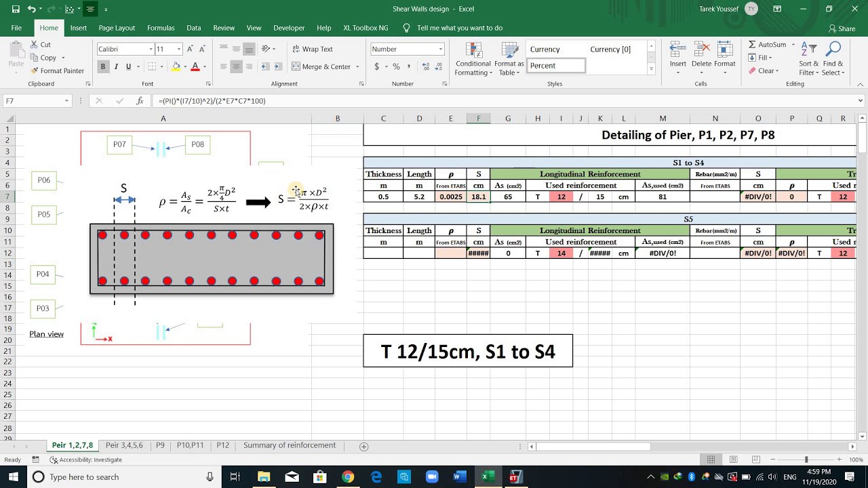
Task: Select the Percent cell style
Action: tap(557, 66)
